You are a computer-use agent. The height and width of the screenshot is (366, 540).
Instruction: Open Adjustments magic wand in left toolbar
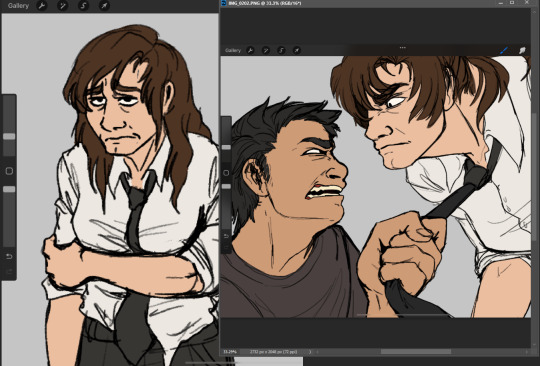[x=62, y=6]
